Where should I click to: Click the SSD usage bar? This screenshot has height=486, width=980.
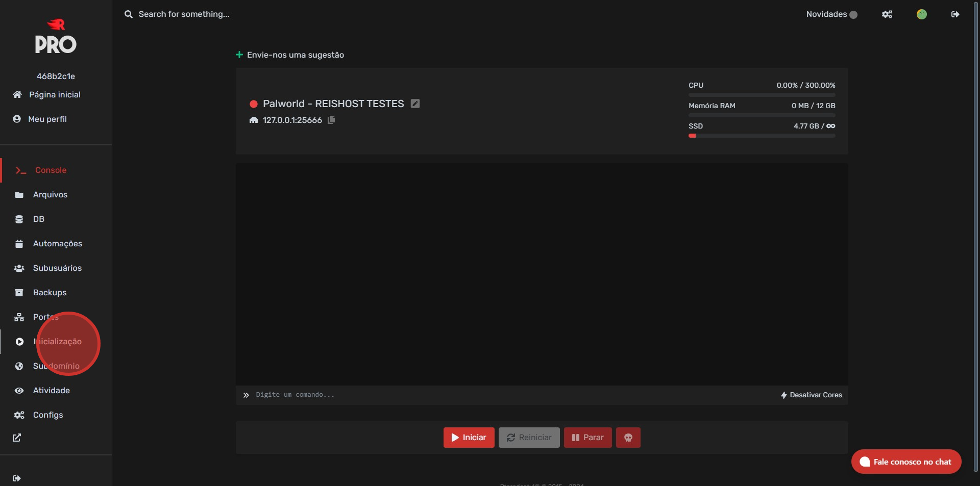pyautogui.click(x=762, y=136)
